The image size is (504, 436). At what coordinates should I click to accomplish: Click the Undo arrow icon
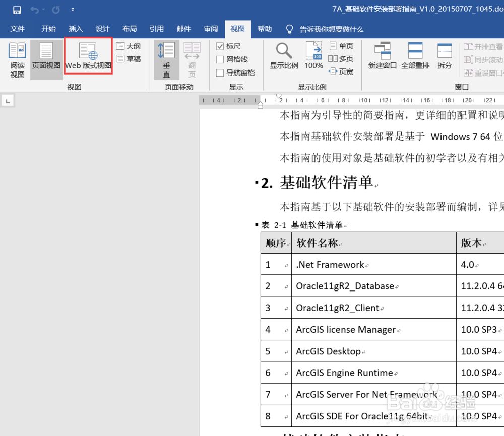click(x=34, y=10)
